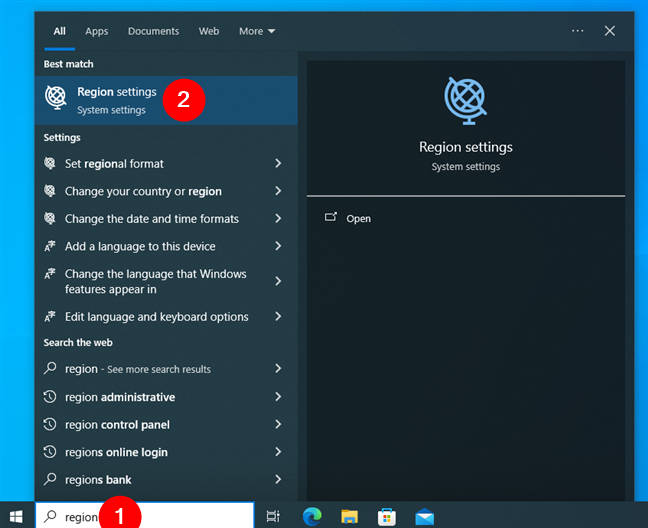
Task: Expand arrow for Change the date and time formats
Action: 278,219
